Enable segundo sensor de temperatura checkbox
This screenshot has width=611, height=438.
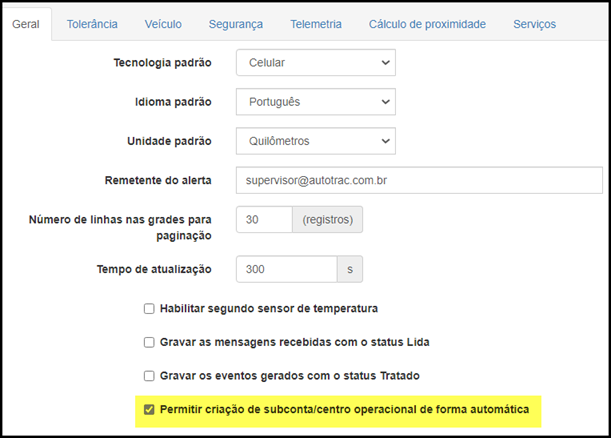149,309
